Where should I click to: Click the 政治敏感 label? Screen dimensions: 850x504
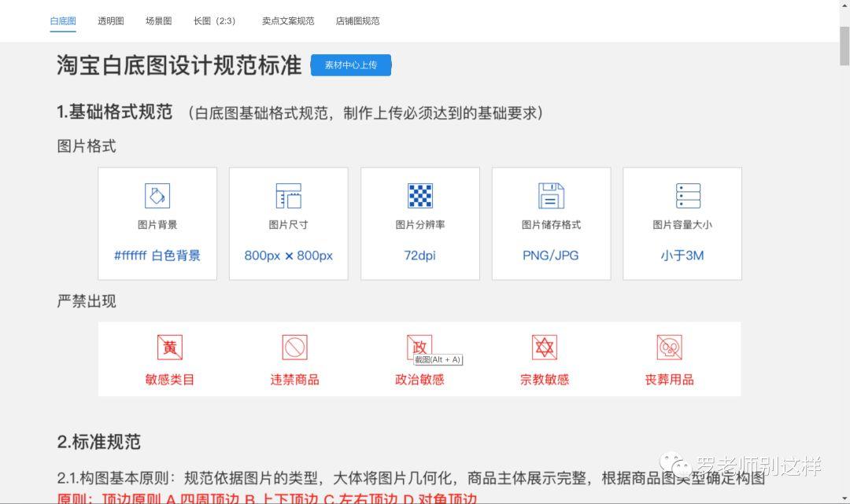tap(419, 380)
